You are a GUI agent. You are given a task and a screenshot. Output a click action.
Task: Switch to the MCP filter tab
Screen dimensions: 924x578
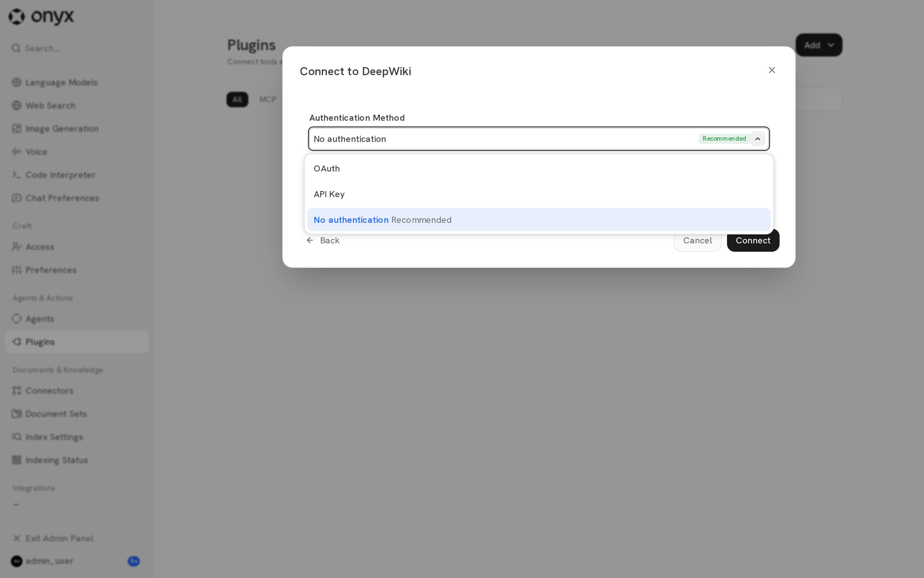click(x=268, y=100)
